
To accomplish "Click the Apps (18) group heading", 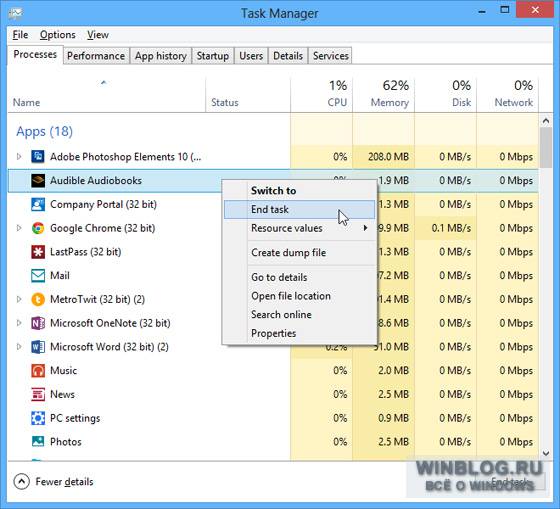I will [44, 131].
